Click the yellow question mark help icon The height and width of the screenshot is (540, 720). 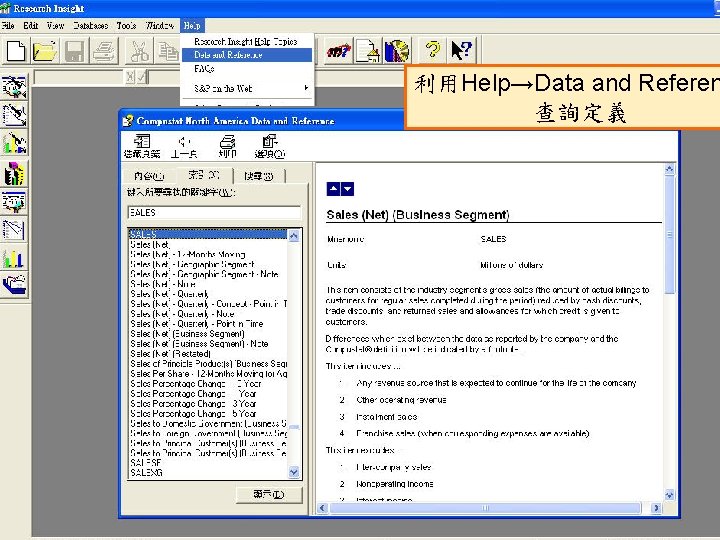click(432, 50)
